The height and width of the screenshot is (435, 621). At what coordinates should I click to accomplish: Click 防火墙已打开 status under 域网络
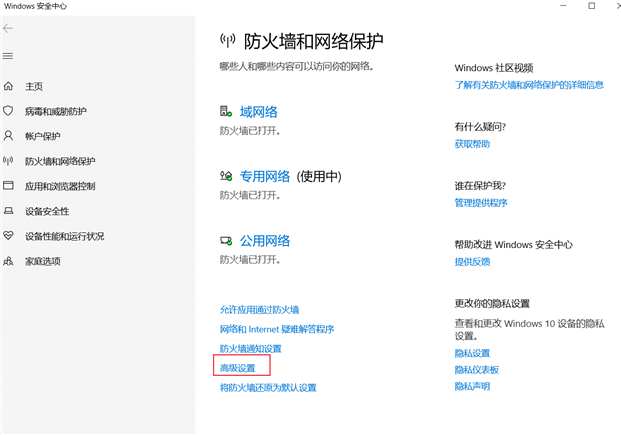click(x=250, y=131)
